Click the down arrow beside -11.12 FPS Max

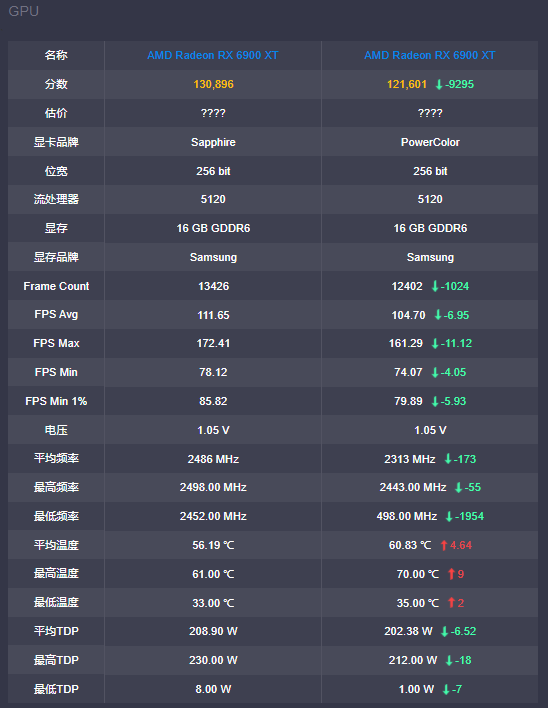click(x=435, y=344)
